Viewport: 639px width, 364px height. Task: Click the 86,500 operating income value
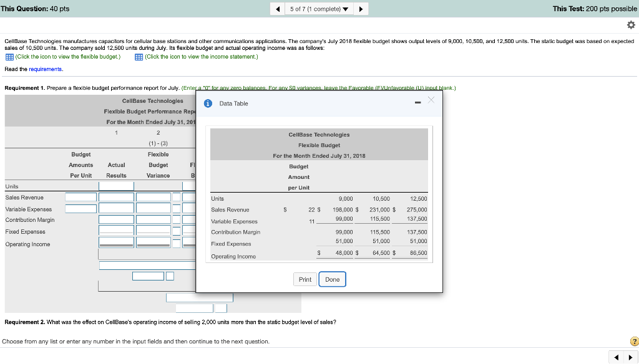[419, 253]
